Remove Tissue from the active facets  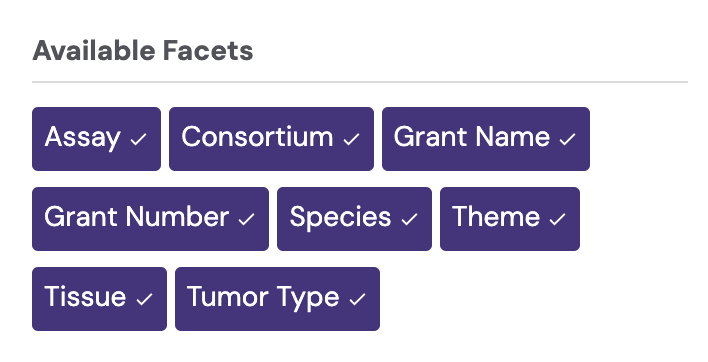click(x=99, y=299)
